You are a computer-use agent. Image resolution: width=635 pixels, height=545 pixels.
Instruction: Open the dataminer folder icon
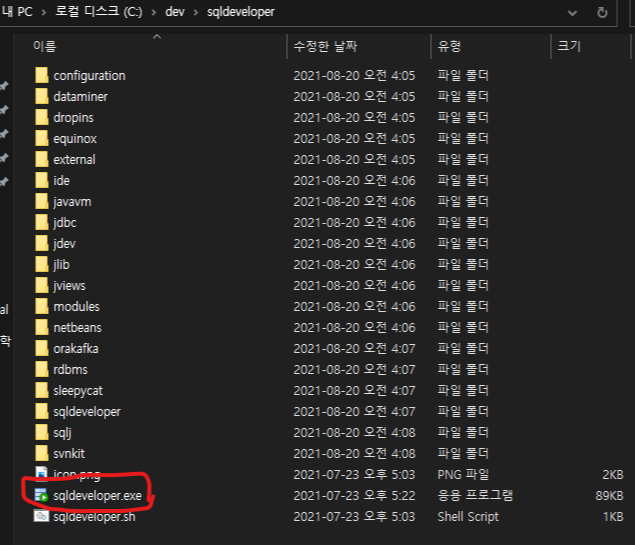click(42, 96)
